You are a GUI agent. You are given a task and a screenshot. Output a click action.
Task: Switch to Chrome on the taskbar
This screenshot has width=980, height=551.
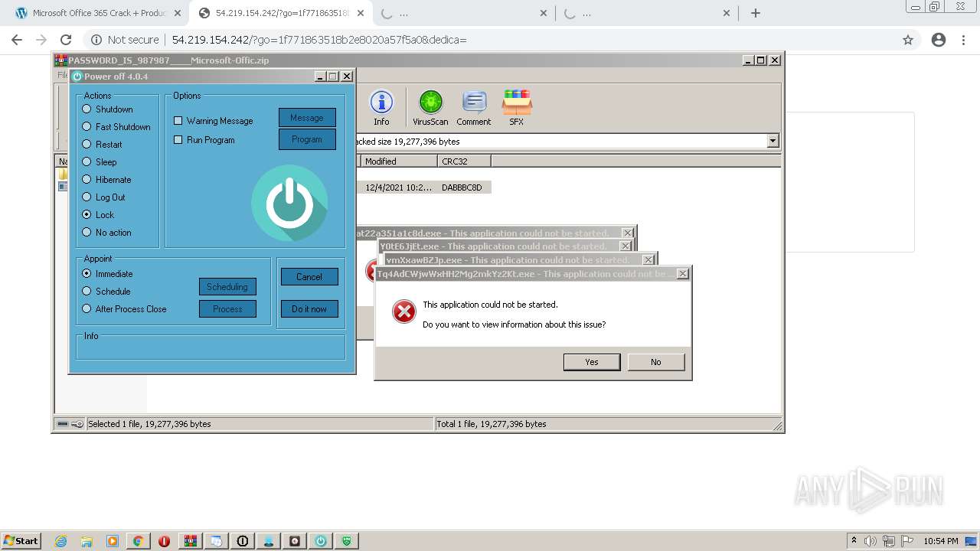tap(139, 541)
